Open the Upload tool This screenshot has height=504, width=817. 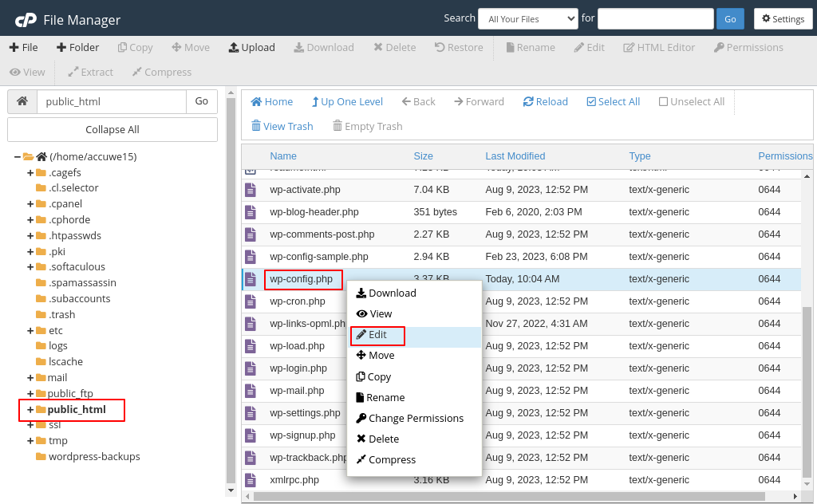coord(251,47)
